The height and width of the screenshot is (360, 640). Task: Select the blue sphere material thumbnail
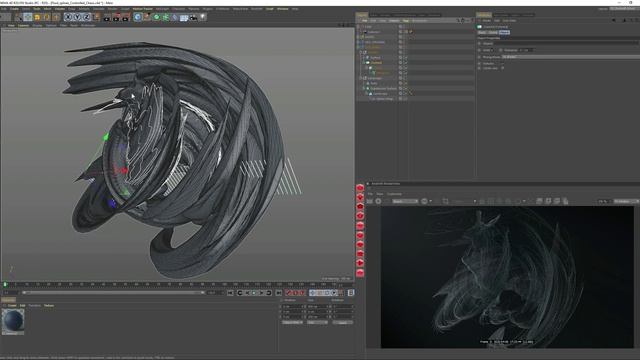pyautogui.click(x=13, y=321)
